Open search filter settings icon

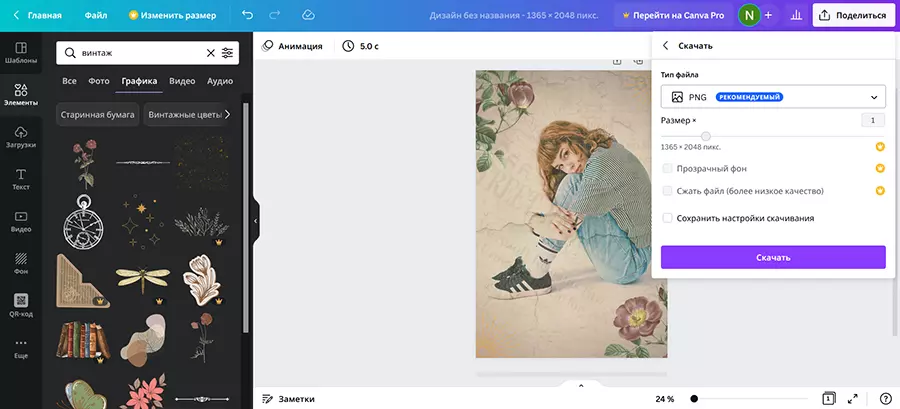click(228, 53)
